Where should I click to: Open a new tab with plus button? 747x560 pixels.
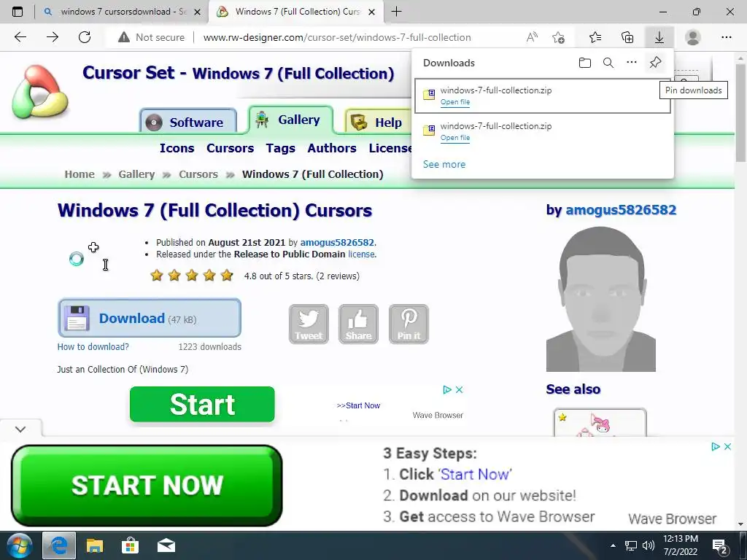[396, 12]
